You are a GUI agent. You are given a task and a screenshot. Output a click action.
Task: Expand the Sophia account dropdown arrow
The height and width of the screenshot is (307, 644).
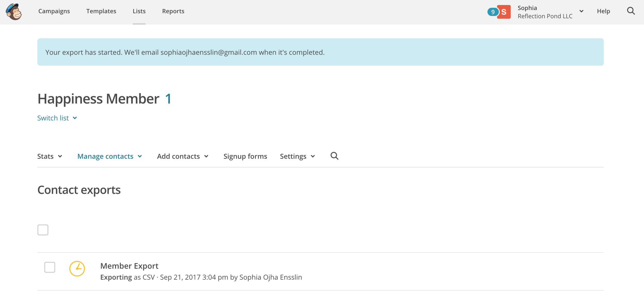[581, 11]
